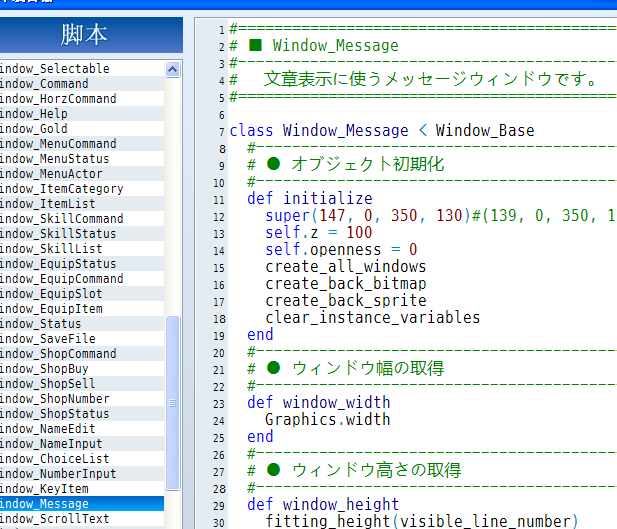Select the indow_MenuCommand script

pos(82,143)
